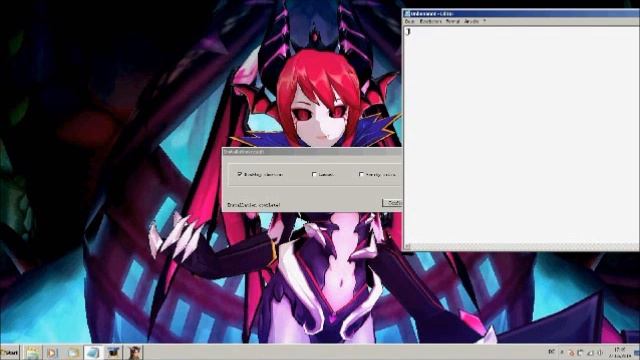Screen dimensions: 640x360
Task: Open the Start menu
Action: pos(10,353)
